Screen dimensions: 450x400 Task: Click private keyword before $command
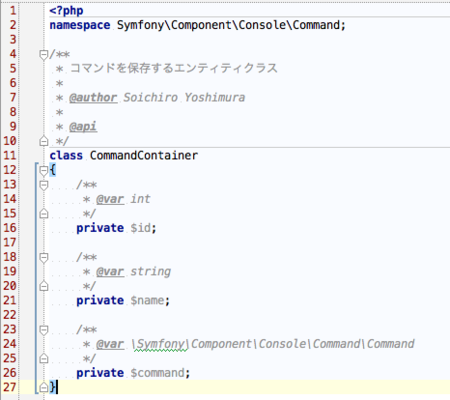(x=100, y=373)
